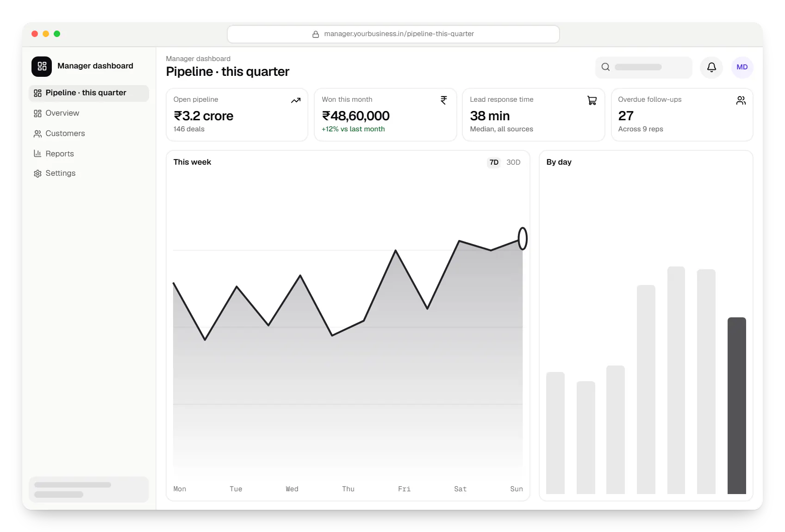Click the dark highlighted bar in By day

coord(737,406)
